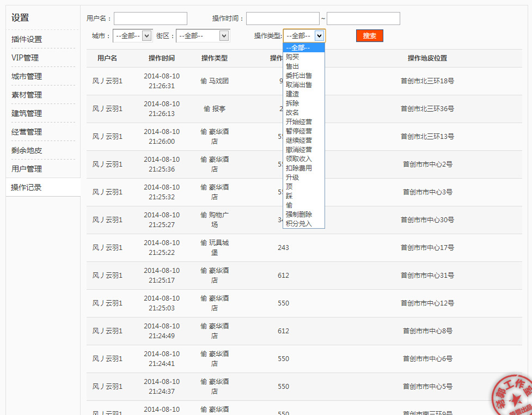
Task: Click the 设置 sidebar heading
Action: tap(20, 17)
